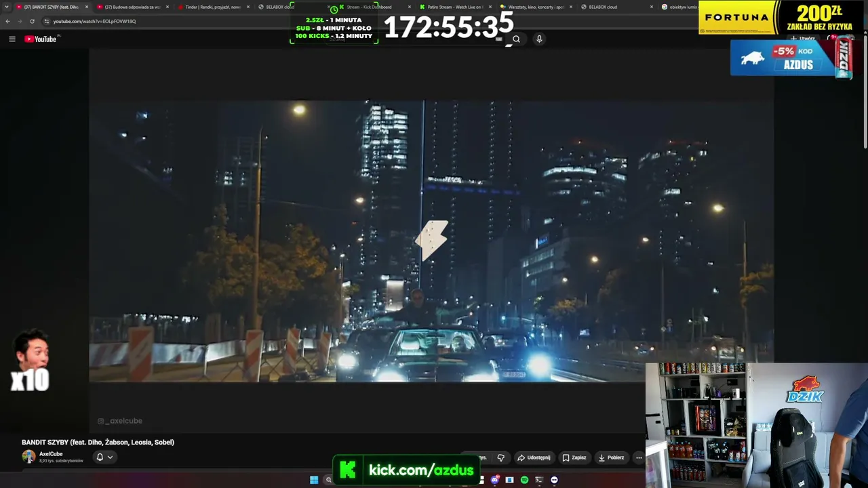Open the YouTube hamburger guide menu
This screenshot has width=868, height=488.
coord(12,39)
